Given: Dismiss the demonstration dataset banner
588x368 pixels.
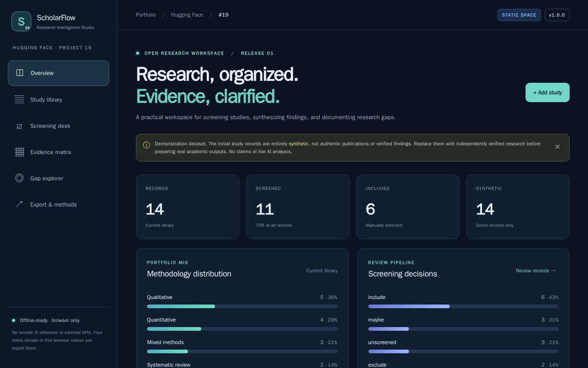Looking at the screenshot, I should (557, 147).
